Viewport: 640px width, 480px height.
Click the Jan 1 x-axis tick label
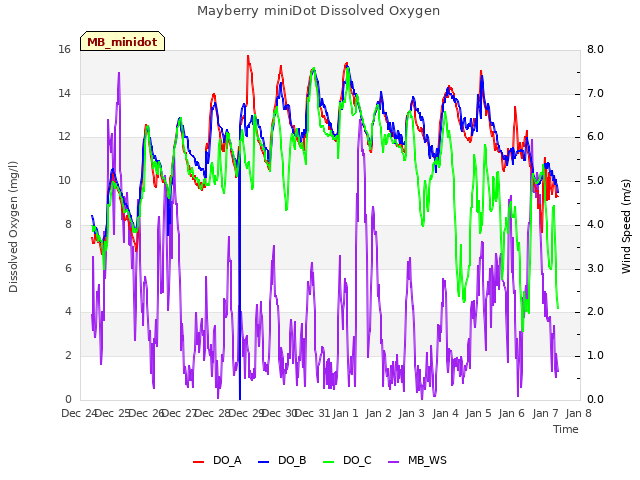[x=345, y=413]
